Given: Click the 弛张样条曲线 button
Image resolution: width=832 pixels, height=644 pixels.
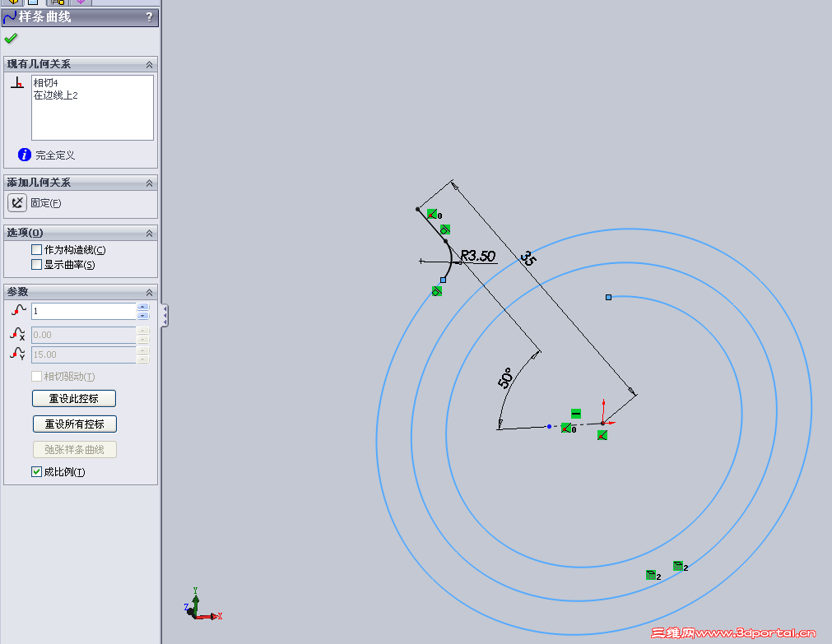Looking at the screenshot, I should click(x=74, y=449).
